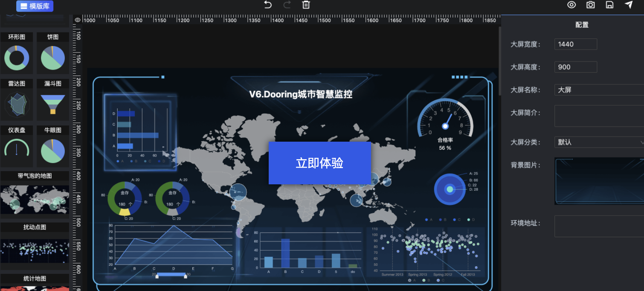This screenshot has width=644, height=291.
Task: Select the left 金存 donut chart on canvas
Action: pyautogui.click(x=125, y=198)
